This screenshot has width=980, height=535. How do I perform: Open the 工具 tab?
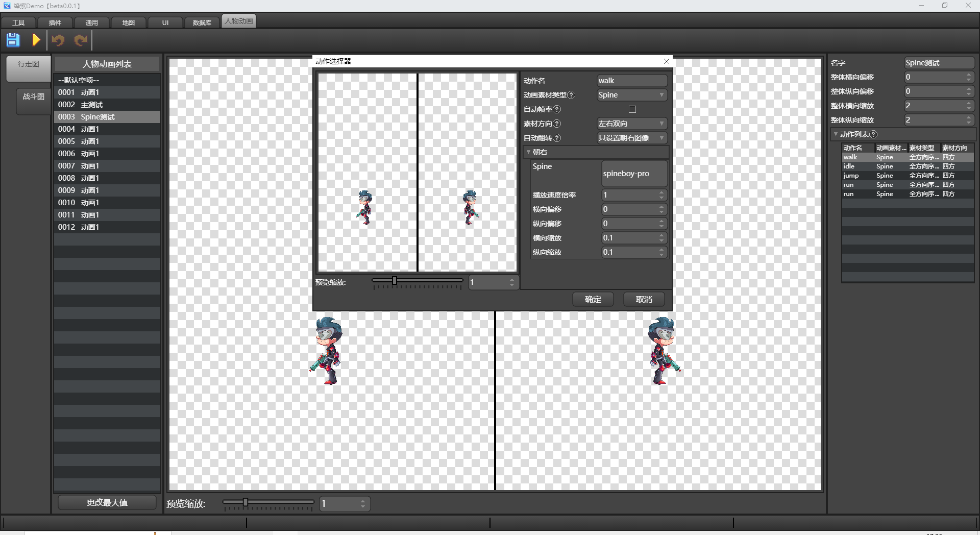coord(18,22)
